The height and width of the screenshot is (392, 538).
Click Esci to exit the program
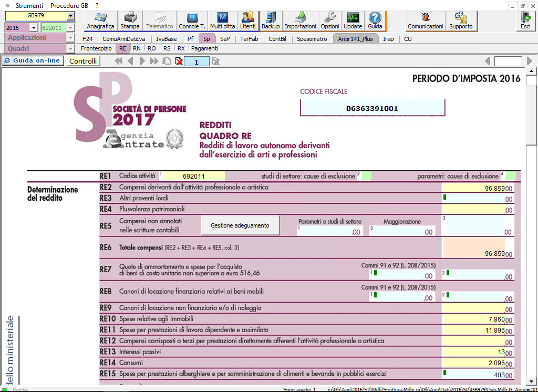pos(525,20)
